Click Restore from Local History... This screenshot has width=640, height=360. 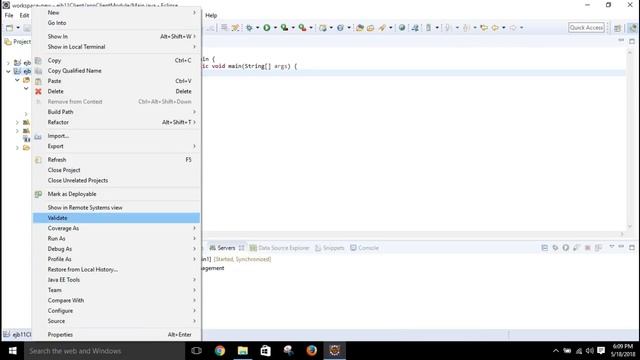point(116,269)
